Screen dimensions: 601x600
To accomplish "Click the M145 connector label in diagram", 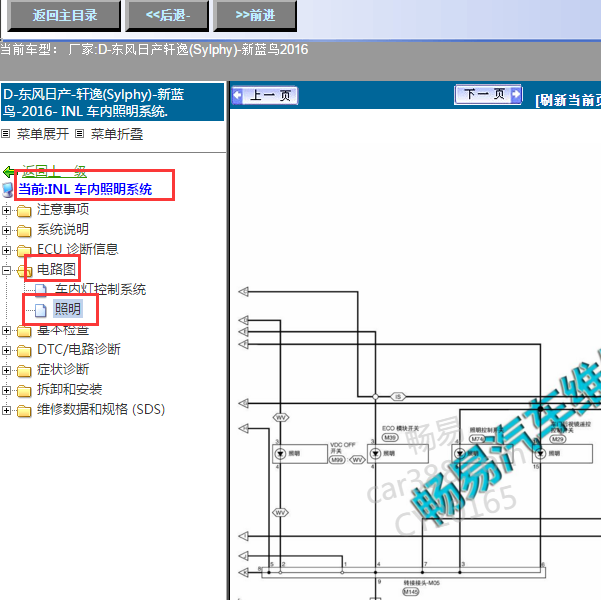I will coord(411,592).
